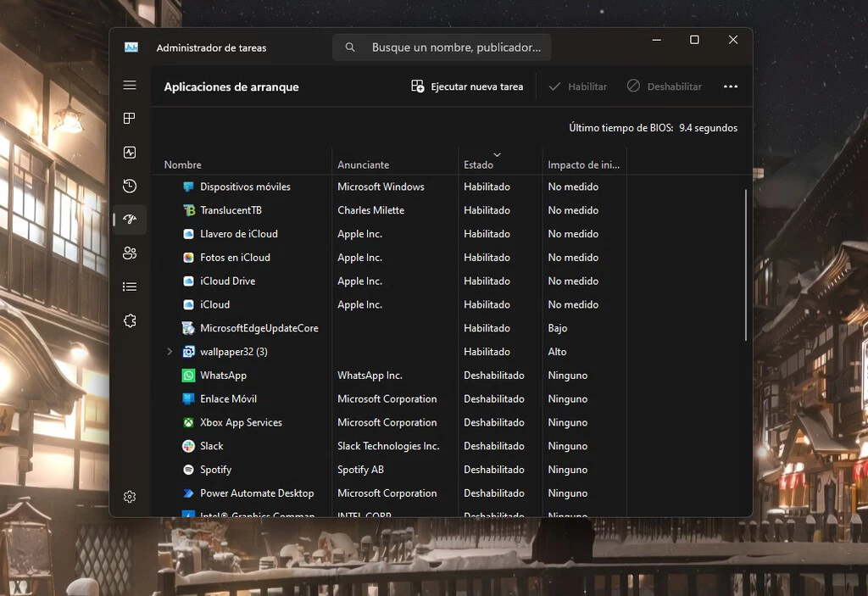
Task: Click the Habilitado status of Dispositivos móviles
Action: pyautogui.click(x=487, y=187)
